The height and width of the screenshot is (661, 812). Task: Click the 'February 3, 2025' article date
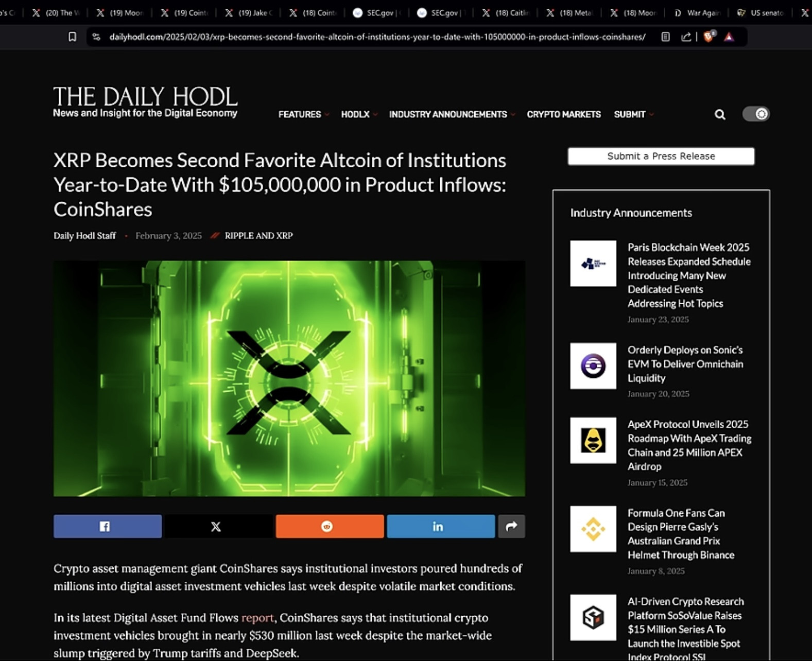[168, 236]
